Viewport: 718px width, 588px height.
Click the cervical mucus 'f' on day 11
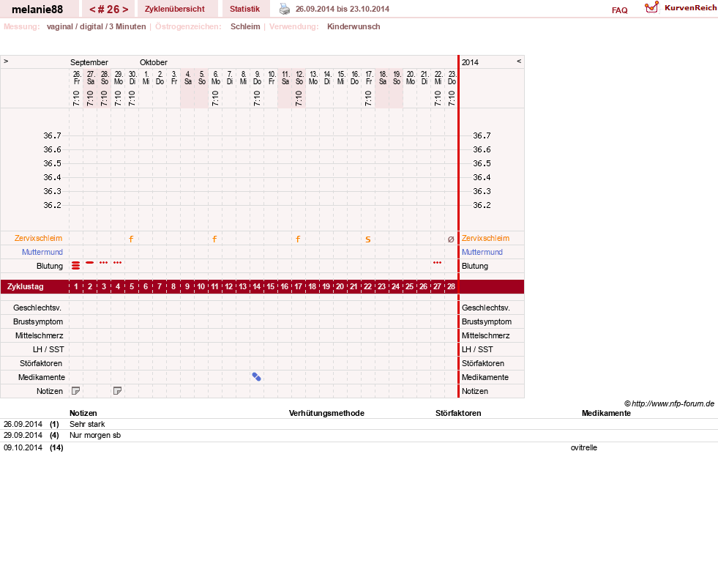214,239
